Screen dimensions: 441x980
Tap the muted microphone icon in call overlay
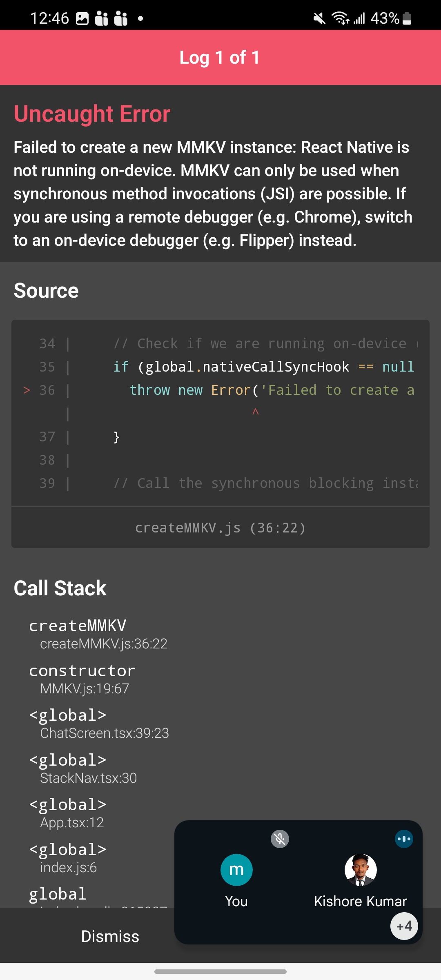pos(280,839)
